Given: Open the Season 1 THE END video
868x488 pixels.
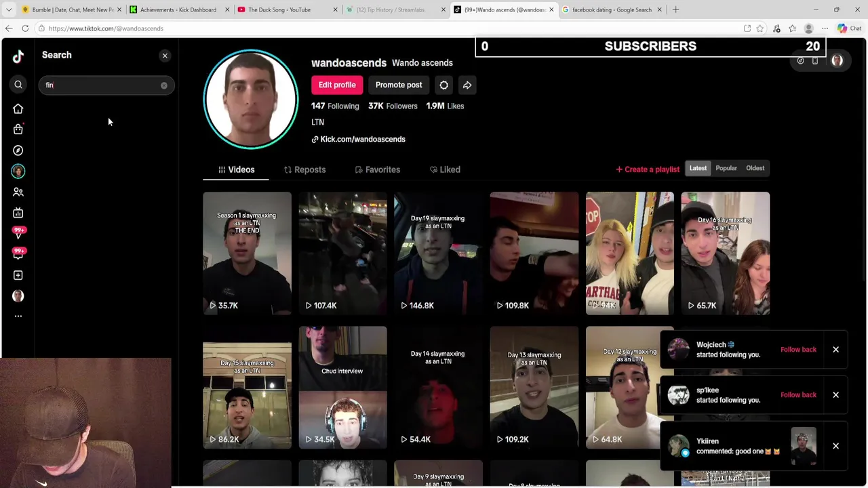Looking at the screenshot, I should (247, 253).
